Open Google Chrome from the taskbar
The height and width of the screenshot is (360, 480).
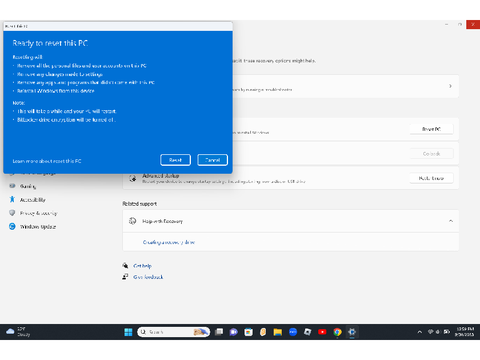pyautogui.click(x=337, y=332)
